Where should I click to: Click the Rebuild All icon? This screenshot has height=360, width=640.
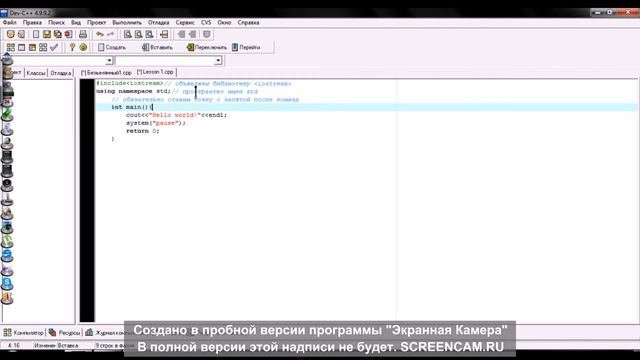[43, 47]
